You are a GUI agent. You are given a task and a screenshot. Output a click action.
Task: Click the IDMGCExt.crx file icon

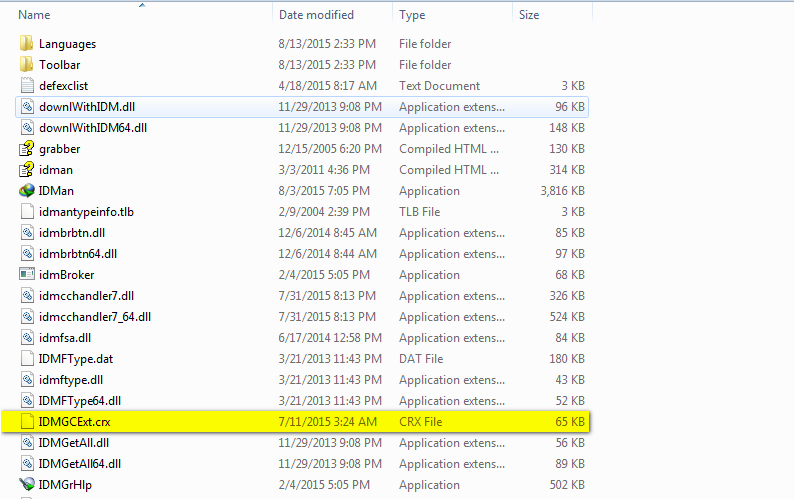(x=27, y=421)
